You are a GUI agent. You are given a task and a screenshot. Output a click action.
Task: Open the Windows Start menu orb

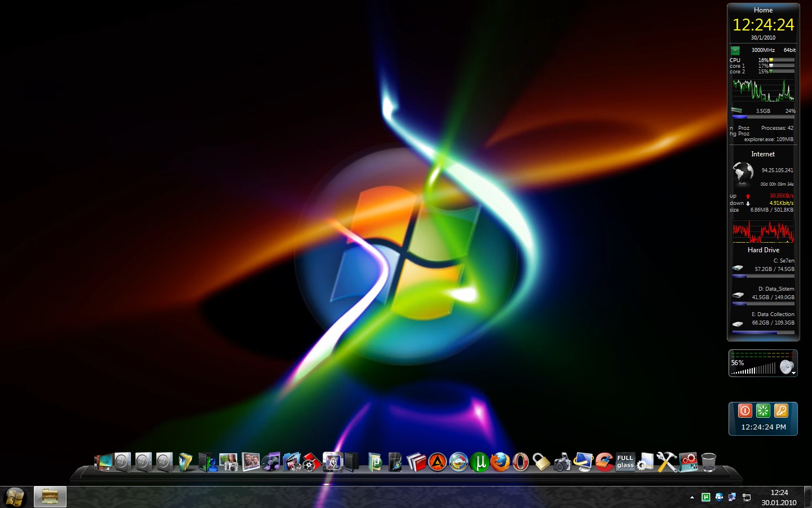click(x=15, y=497)
